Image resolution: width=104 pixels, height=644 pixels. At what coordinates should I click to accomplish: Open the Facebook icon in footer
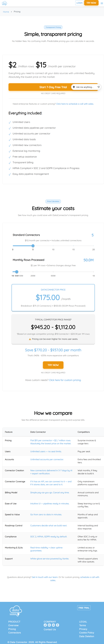pos(49,625)
